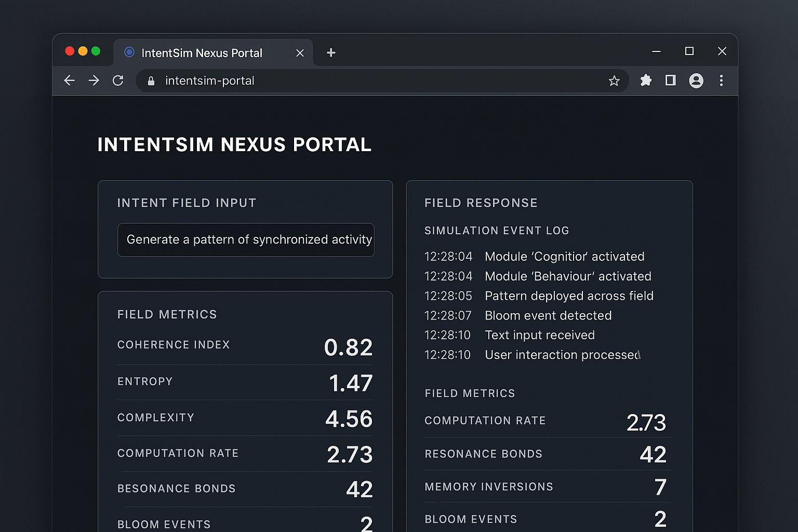
Task: Reload the page with refresh icon
Action: (118, 81)
